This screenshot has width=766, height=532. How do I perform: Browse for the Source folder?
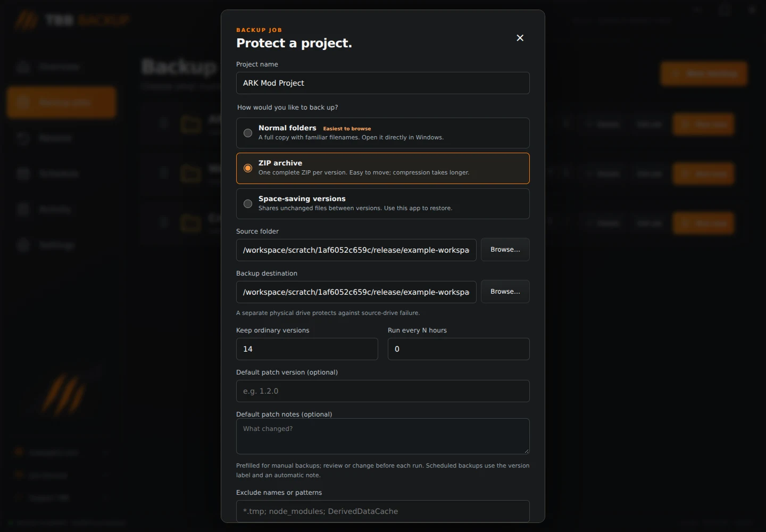click(505, 250)
